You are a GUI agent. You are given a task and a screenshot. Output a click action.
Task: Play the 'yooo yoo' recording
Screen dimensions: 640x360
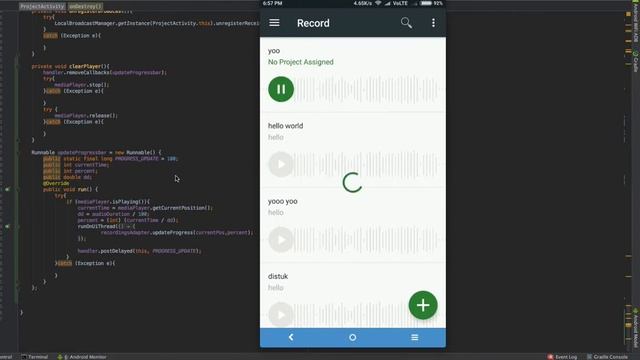281,240
